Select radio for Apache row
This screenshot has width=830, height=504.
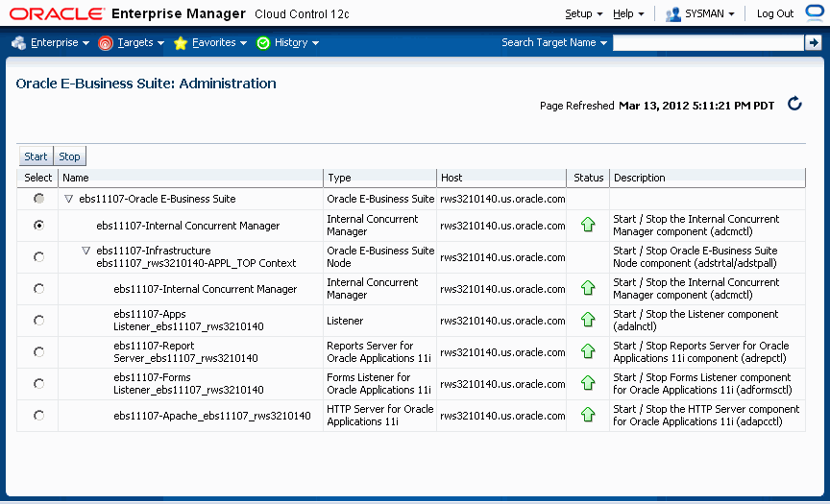[38, 415]
